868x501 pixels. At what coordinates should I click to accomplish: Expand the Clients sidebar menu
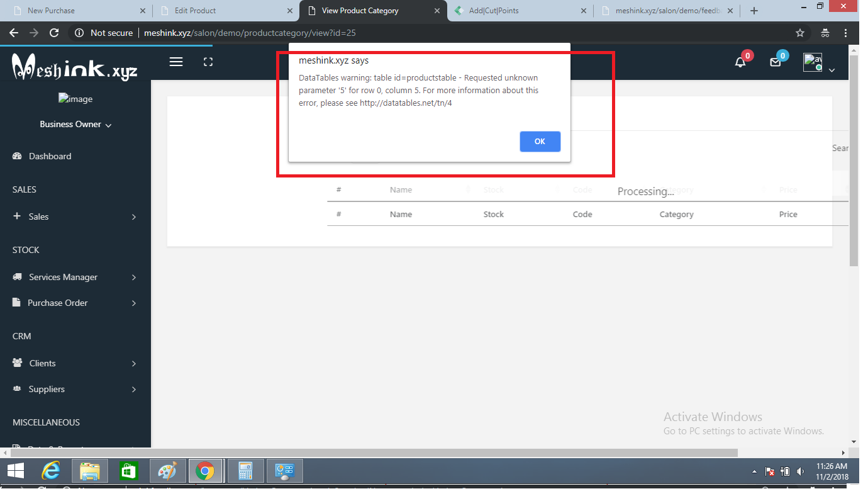pos(75,363)
